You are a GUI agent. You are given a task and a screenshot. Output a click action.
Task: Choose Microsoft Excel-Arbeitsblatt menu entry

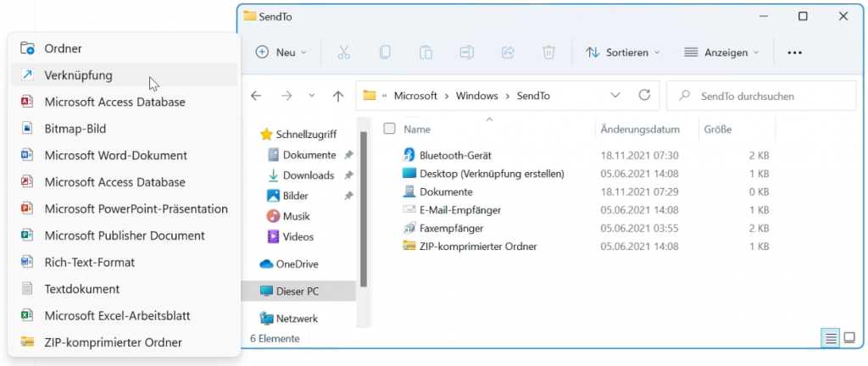pos(124,316)
